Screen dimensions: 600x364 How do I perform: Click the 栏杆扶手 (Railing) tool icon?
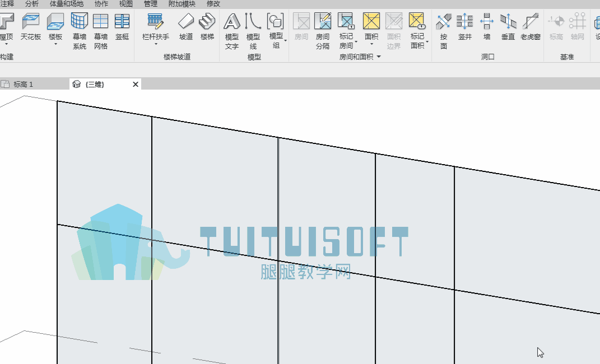156,21
